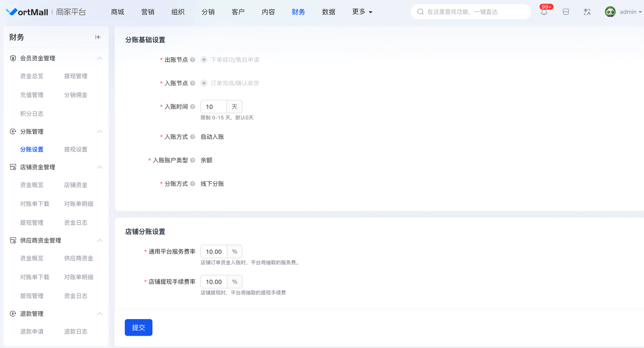Select the 订单完成/确认收货 radio button

[x=204, y=83]
